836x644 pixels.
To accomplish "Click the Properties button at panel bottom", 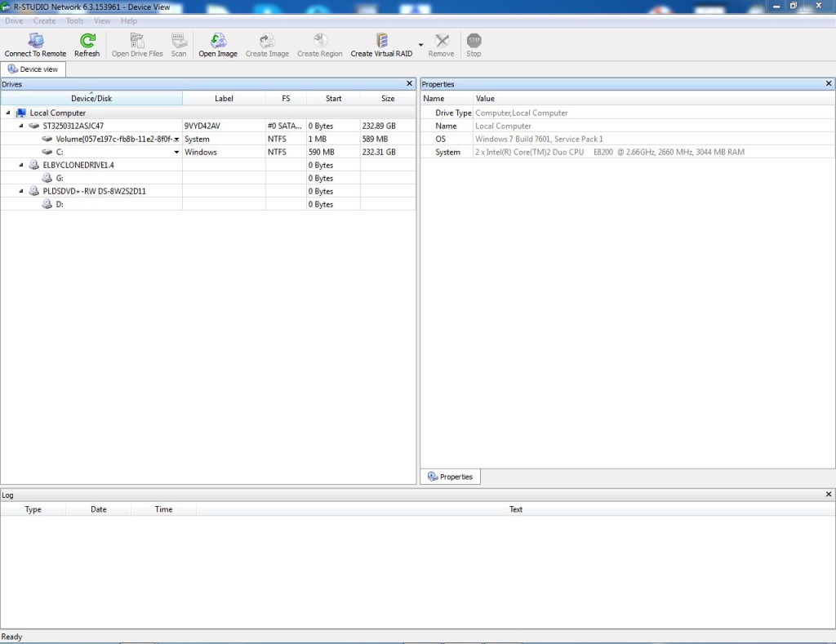I will pos(450,476).
